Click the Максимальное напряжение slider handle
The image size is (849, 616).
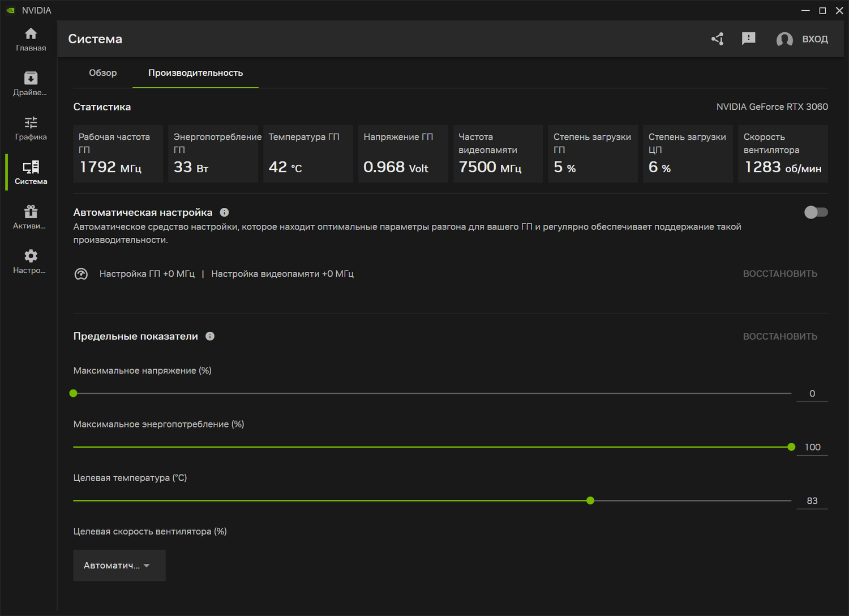pos(74,393)
